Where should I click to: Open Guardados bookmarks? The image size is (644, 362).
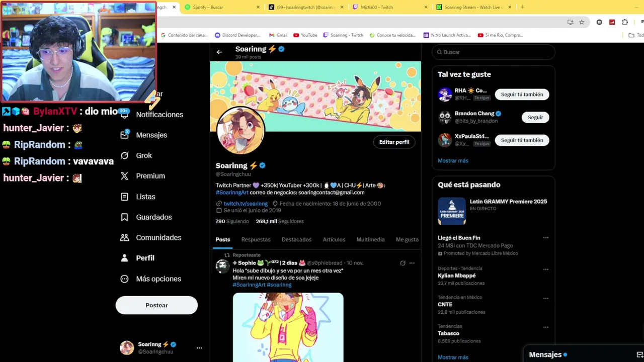click(146, 217)
